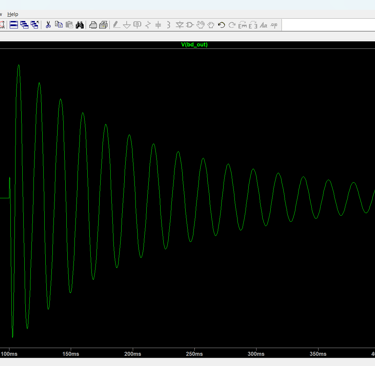
Task: Click the Print icon
Action: (x=93, y=25)
